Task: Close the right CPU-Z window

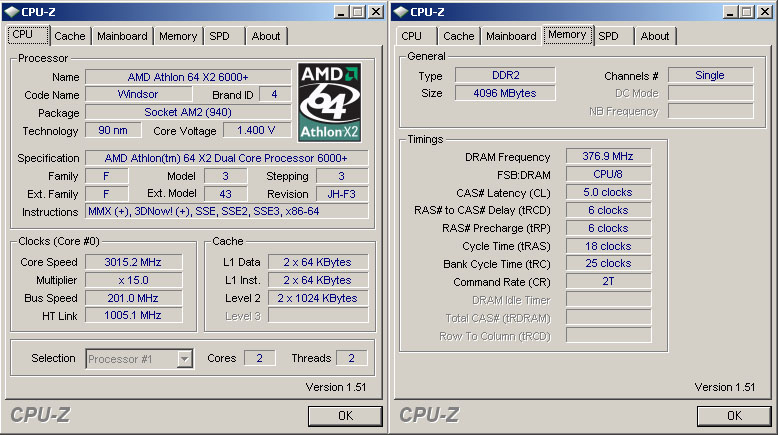Action: [x=765, y=12]
